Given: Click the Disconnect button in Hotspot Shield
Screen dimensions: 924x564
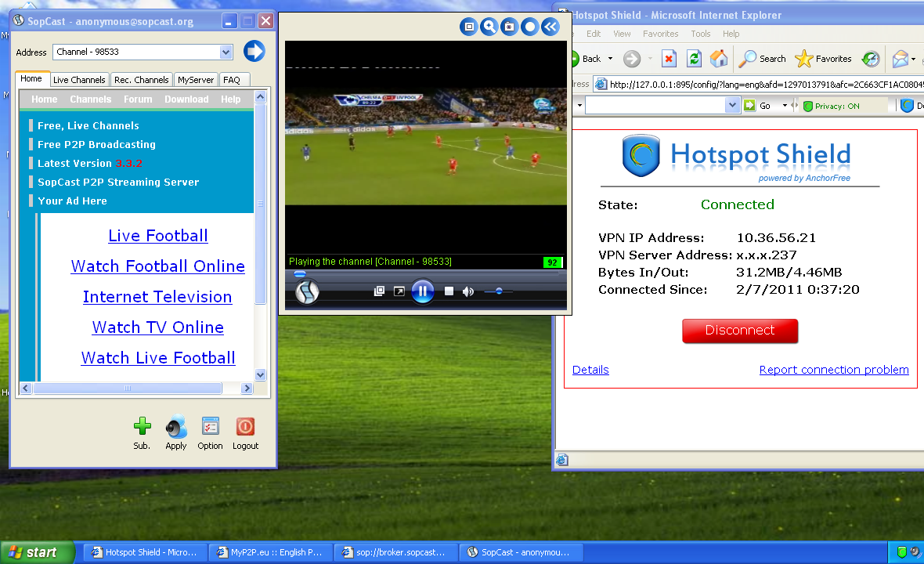Looking at the screenshot, I should 740,331.
